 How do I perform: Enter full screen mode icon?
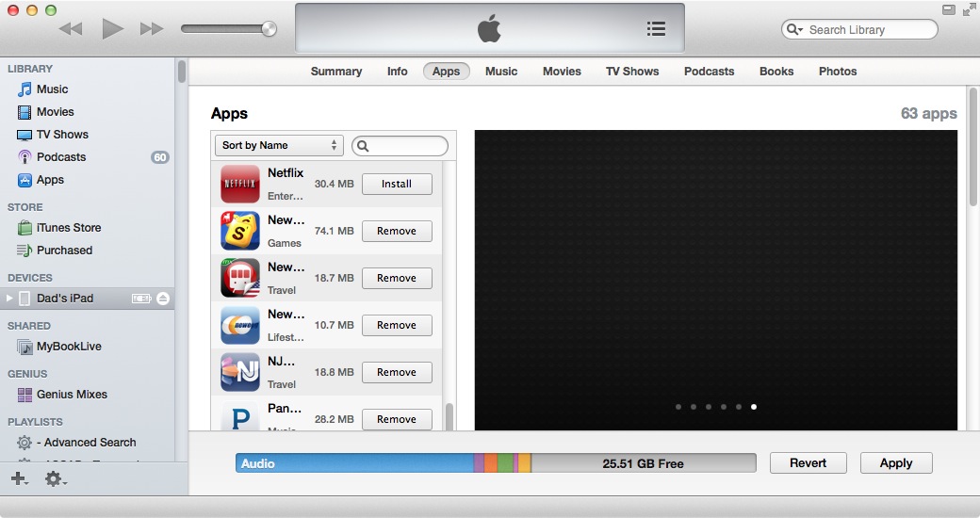pos(969,9)
